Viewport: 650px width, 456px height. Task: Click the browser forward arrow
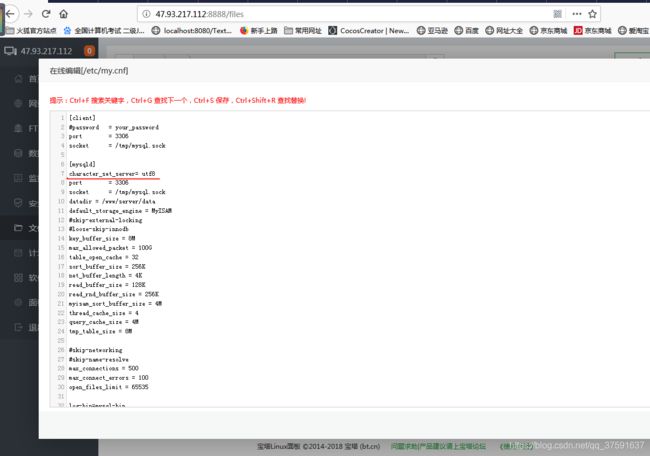28,14
